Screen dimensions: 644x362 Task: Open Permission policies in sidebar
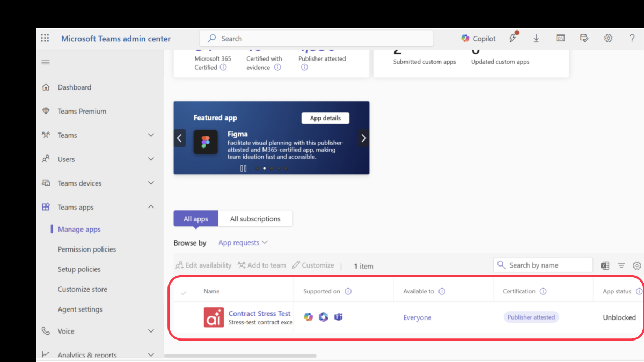pyautogui.click(x=87, y=249)
